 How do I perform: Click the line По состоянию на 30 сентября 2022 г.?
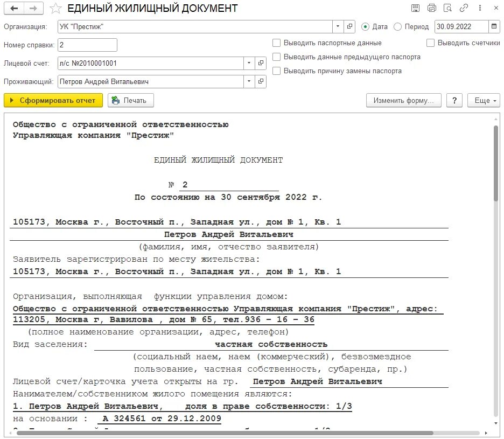click(228, 197)
